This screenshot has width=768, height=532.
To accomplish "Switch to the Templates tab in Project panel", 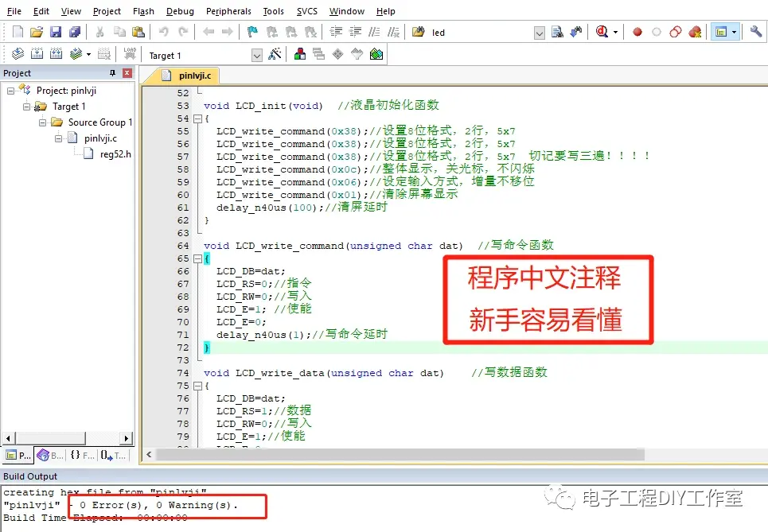I will (x=113, y=455).
